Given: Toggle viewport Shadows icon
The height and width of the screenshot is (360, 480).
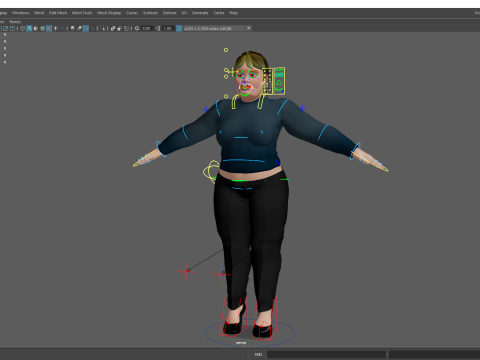Looking at the screenshot, I should click(x=62, y=28).
